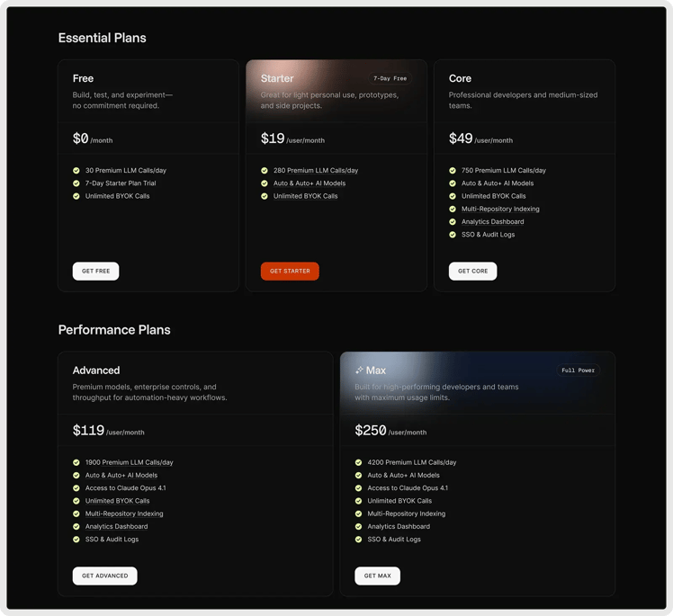Click the GET ADVANCED button
Viewport: 673px width, 616px height.
(104, 576)
